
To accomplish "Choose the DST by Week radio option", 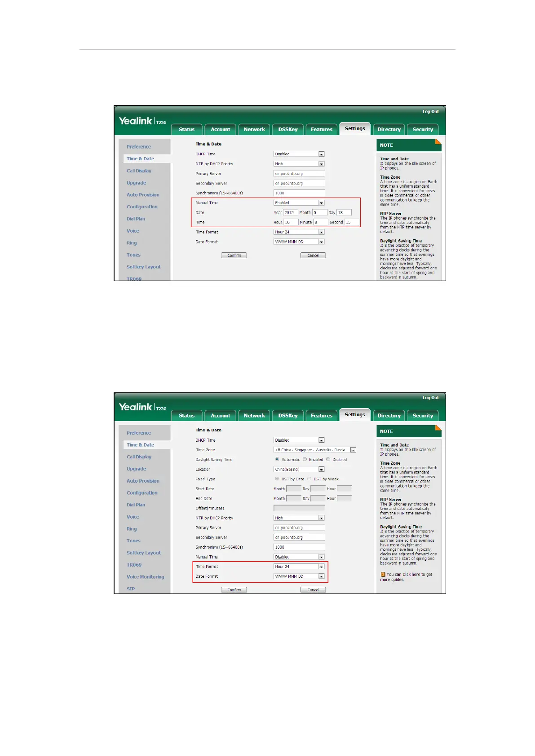I will tap(309, 479).
